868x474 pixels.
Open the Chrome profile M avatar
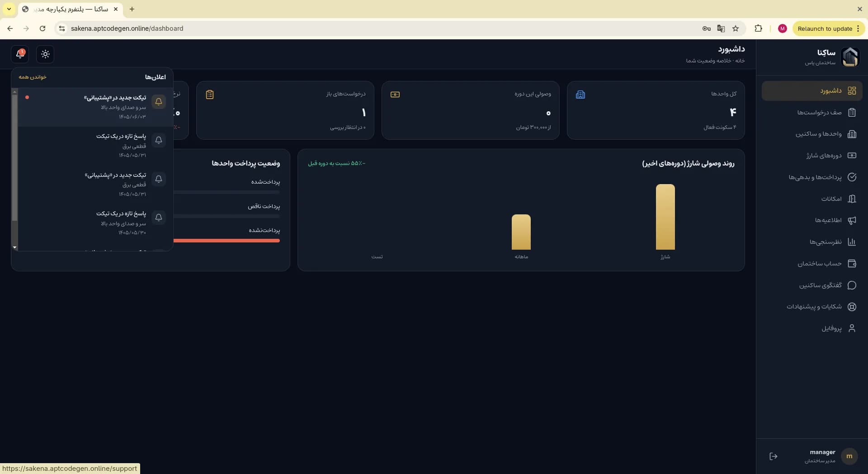(x=782, y=28)
